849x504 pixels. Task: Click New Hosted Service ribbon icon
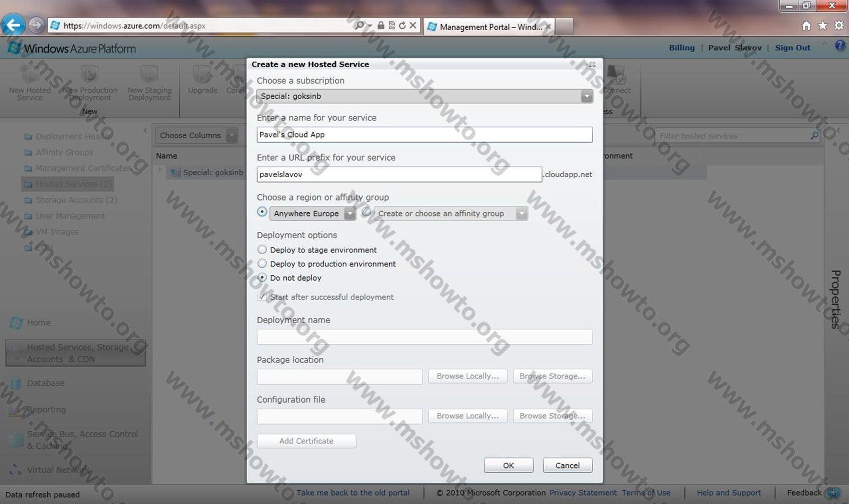[x=30, y=83]
